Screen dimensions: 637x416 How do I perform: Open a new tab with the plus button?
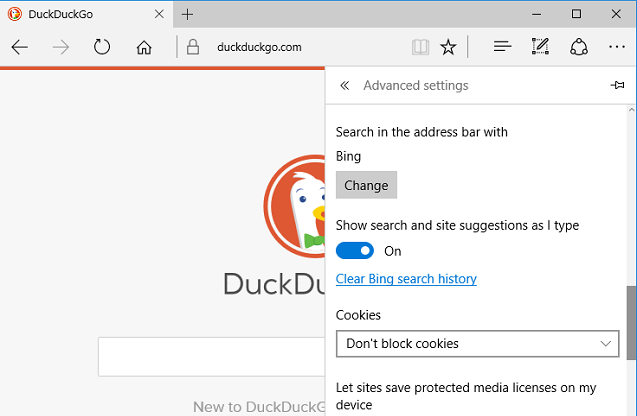(x=187, y=15)
